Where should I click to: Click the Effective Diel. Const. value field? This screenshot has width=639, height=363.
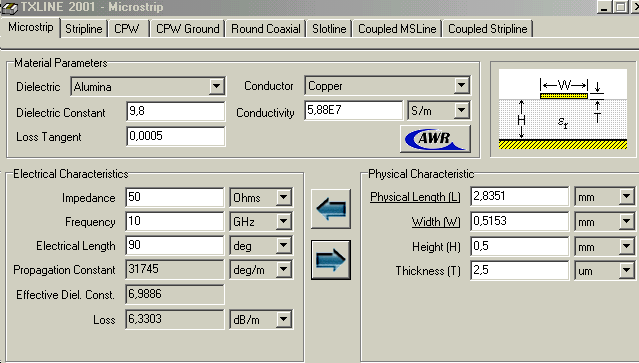click(175, 294)
